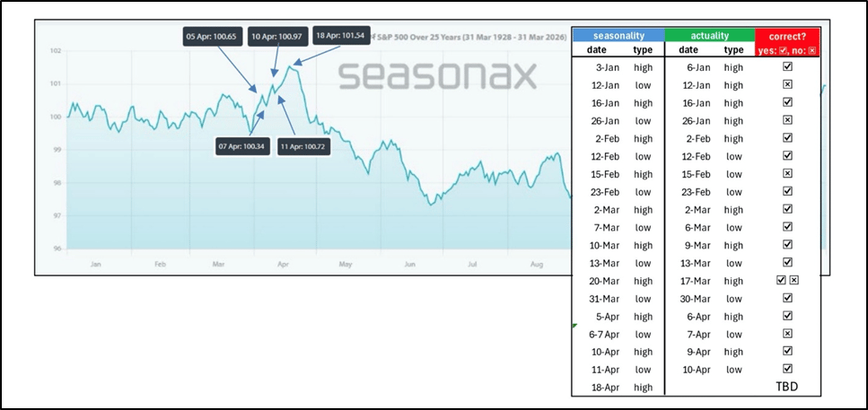Click the cross box in the 6-7 Apr row
This screenshot has height=410, width=868.
click(788, 334)
